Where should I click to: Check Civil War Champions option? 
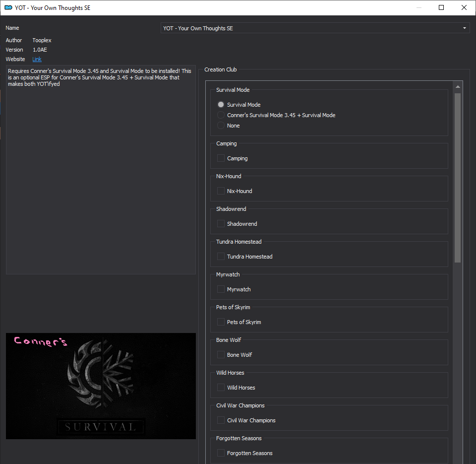coord(221,420)
